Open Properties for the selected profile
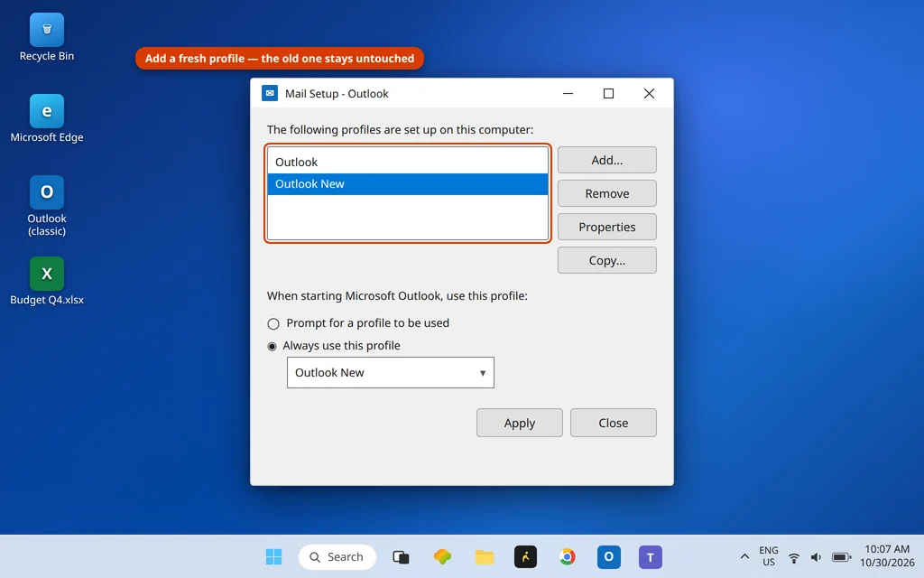924x578 pixels. (607, 227)
